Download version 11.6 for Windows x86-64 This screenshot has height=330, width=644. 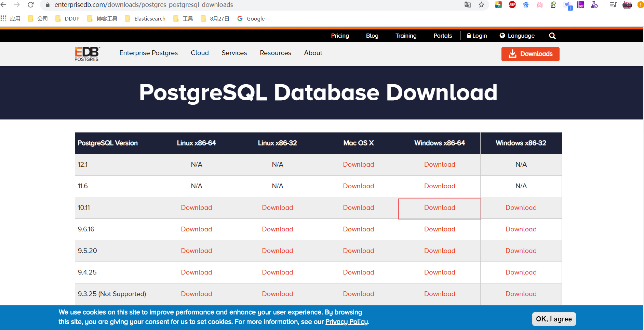point(440,186)
